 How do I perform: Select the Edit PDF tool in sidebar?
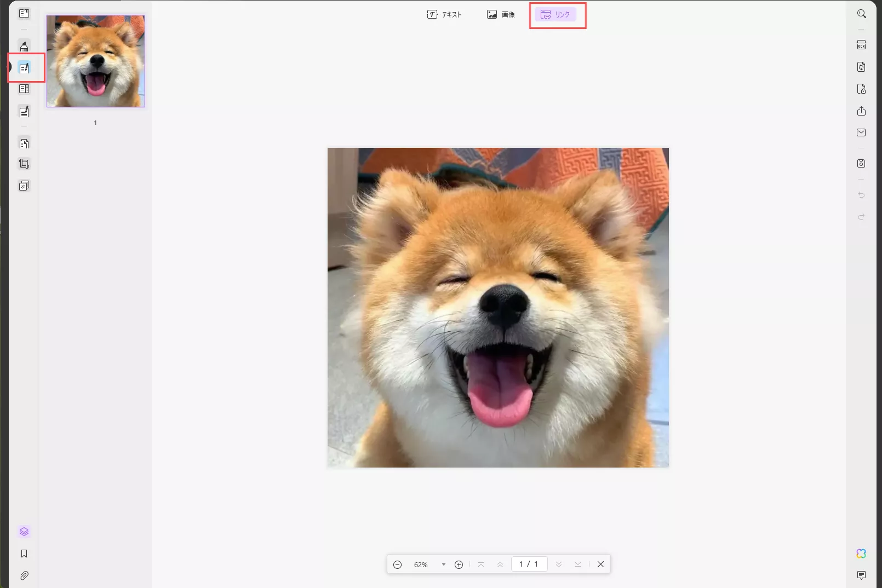[24, 68]
